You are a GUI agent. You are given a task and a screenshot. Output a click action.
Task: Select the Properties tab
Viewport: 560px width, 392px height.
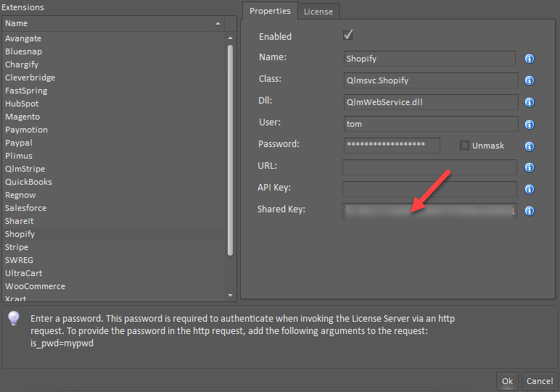(x=270, y=11)
